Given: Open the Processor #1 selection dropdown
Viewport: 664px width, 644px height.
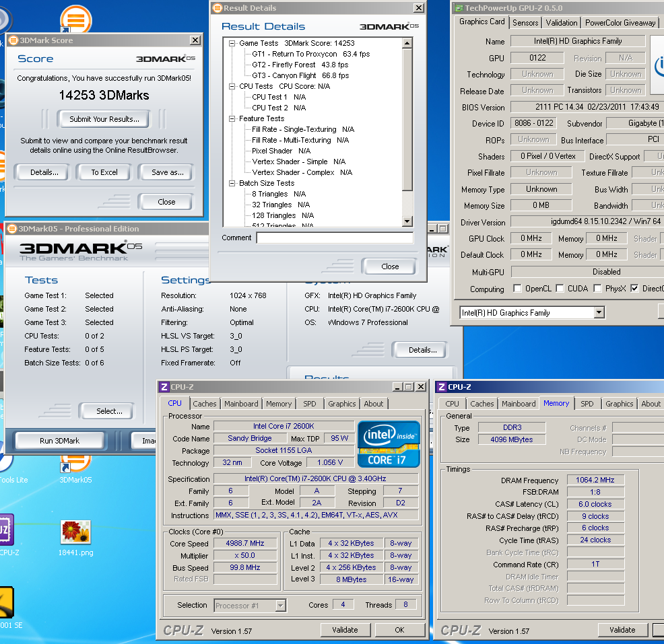Looking at the screenshot, I should point(280,606).
